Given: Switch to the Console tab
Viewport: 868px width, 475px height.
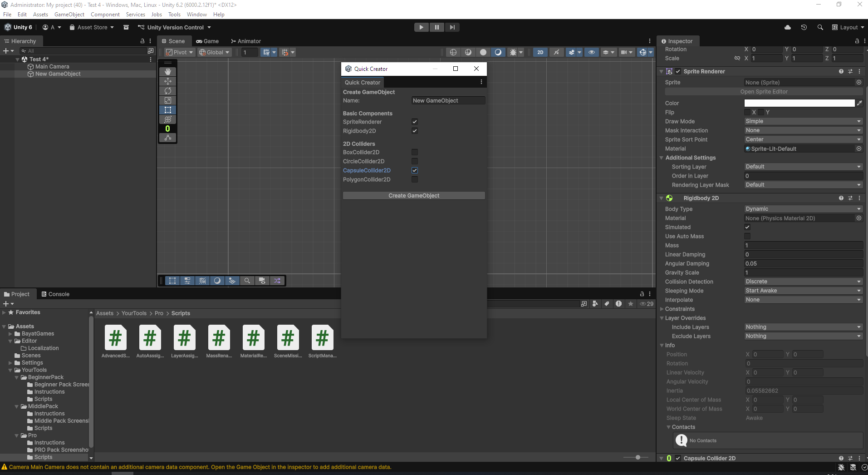Looking at the screenshot, I should 55,294.
